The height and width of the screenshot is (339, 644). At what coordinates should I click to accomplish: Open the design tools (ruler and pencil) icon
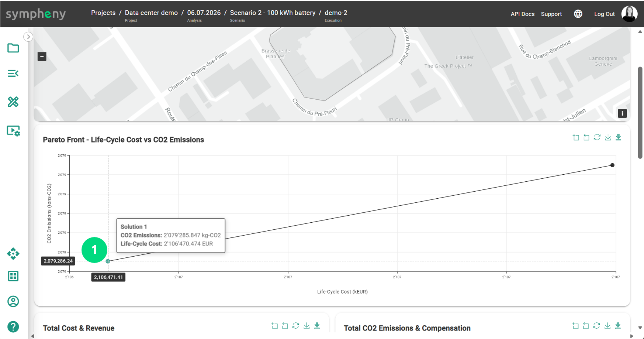pos(13,102)
